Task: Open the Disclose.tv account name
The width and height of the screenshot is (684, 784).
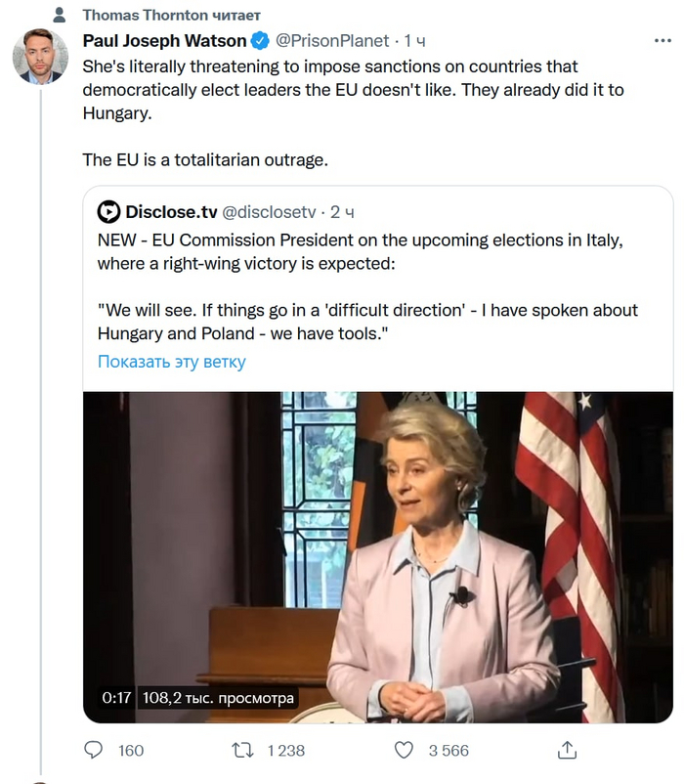Action: tap(171, 211)
